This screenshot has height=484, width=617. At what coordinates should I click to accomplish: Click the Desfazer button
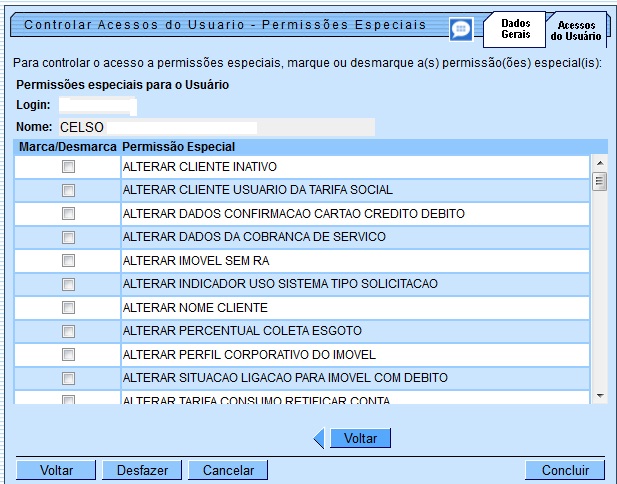142,470
